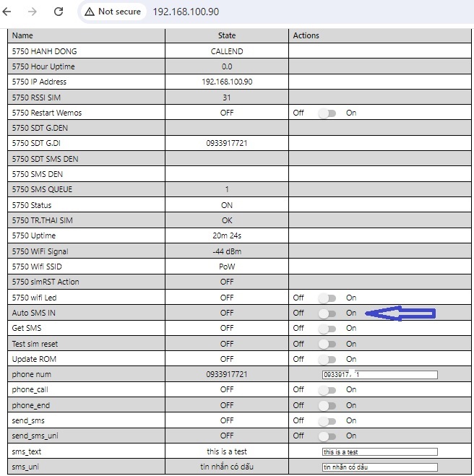The image size is (474, 476).
Task: Click the State column header
Action: coord(227,35)
